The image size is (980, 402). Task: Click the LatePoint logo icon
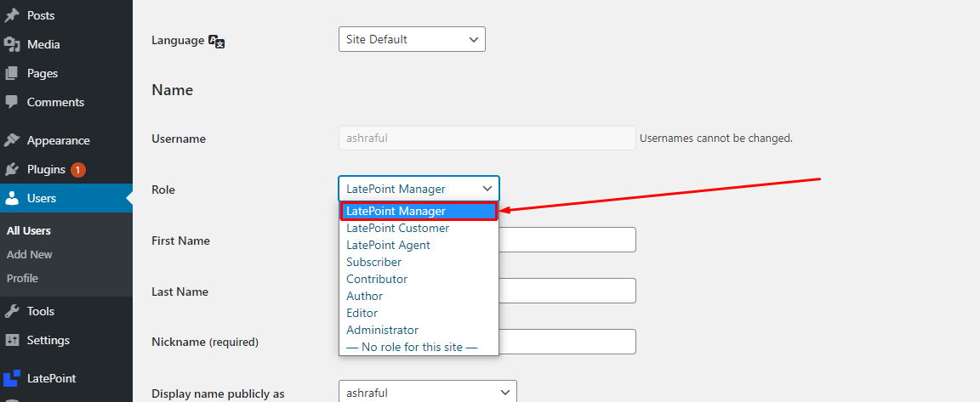click(12, 378)
